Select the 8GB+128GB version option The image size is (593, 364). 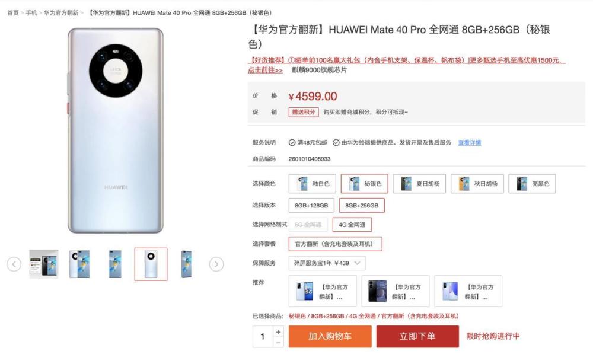click(x=311, y=205)
